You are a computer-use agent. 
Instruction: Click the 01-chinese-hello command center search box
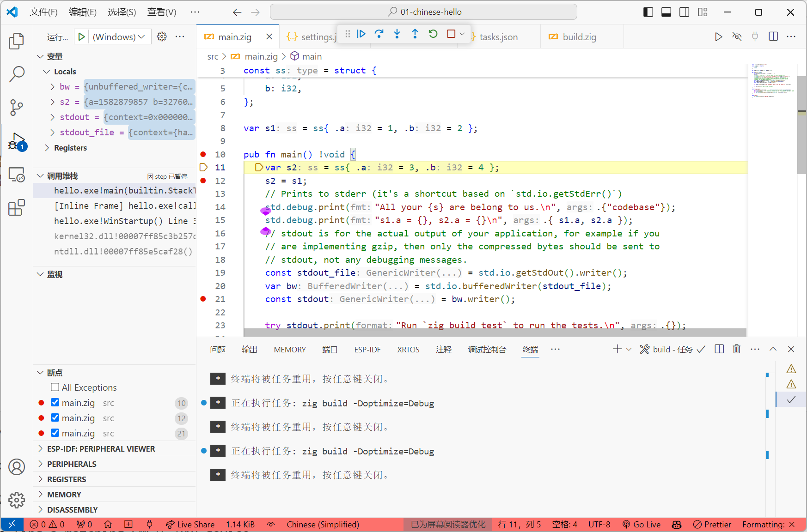(x=423, y=12)
